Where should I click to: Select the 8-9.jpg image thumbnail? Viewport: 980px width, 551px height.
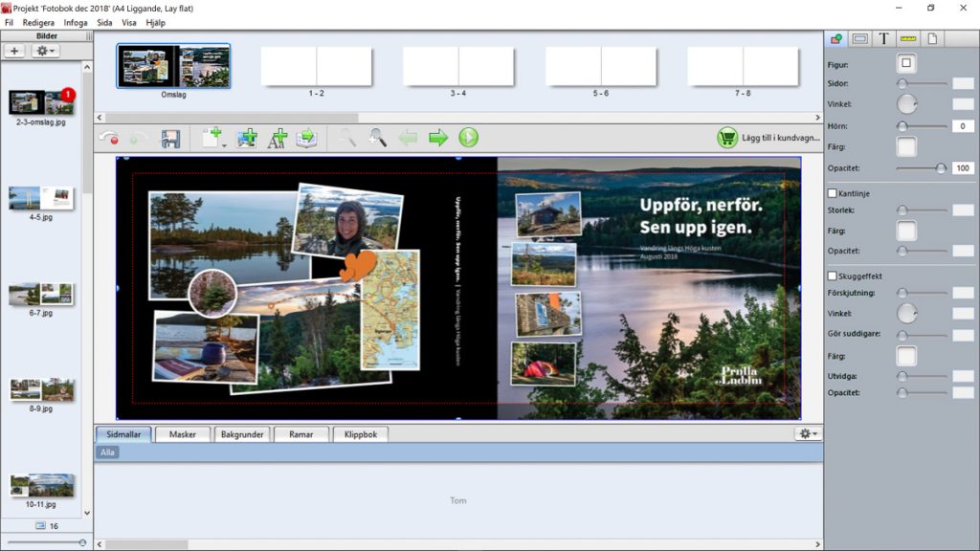[40, 390]
